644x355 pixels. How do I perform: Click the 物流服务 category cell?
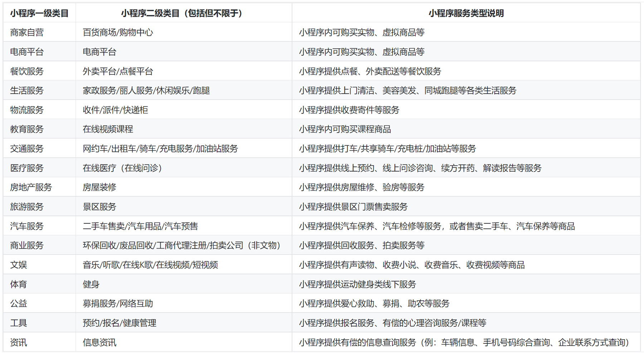point(27,109)
